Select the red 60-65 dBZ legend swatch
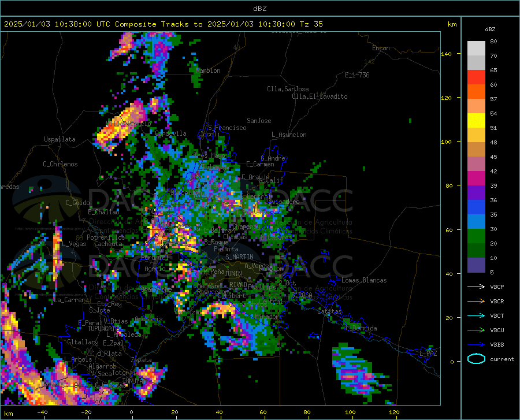This screenshot has width=520, height=420. (476, 77)
